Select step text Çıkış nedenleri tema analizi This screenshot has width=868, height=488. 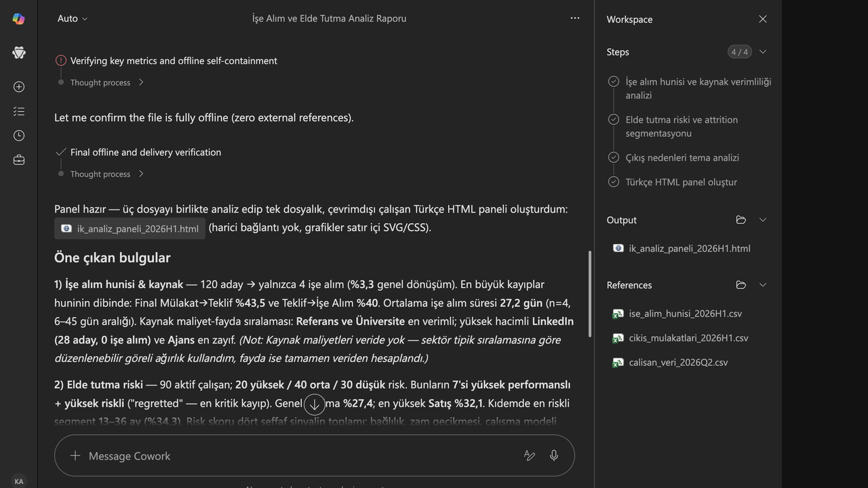(682, 157)
